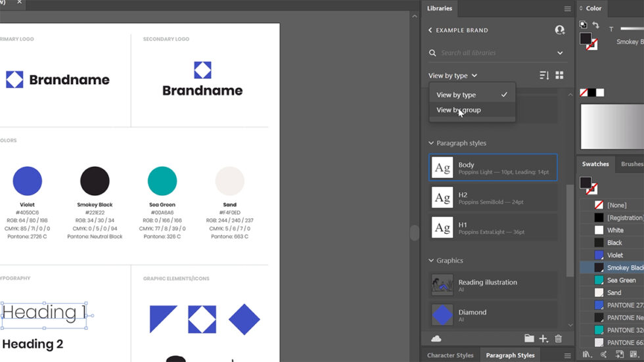This screenshot has height=362, width=644.
Task: Click the none box above color ramp
Action: (x=584, y=93)
